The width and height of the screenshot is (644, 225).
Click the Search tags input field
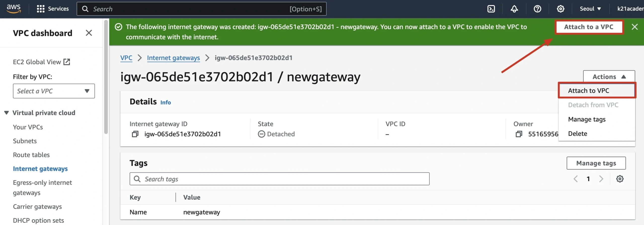(x=279, y=179)
